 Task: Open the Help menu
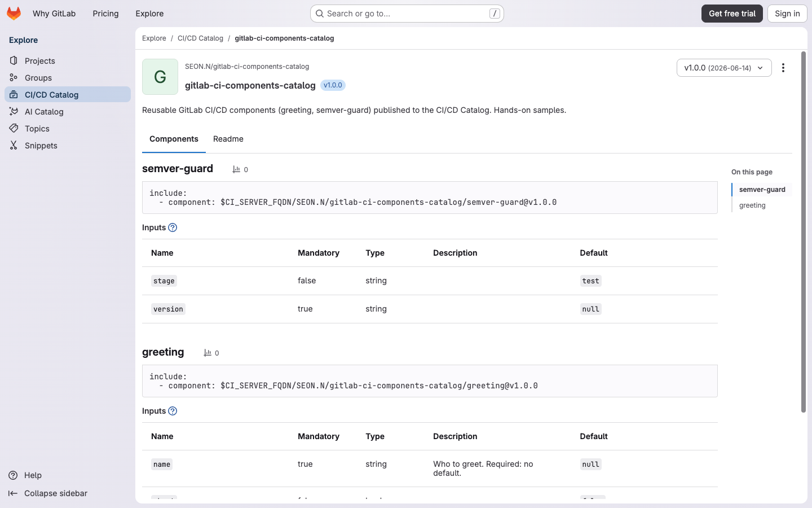[25, 475]
